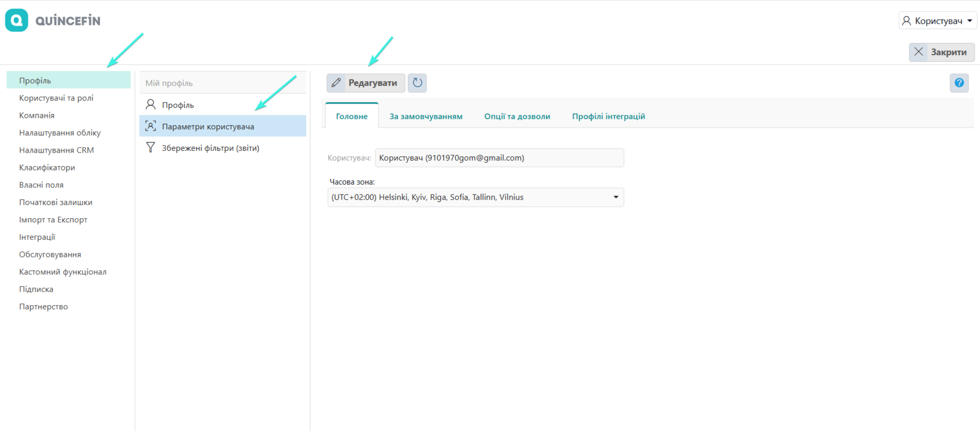Click the Quincefin logo icon
980x431 pixels.
coord(17,20)
